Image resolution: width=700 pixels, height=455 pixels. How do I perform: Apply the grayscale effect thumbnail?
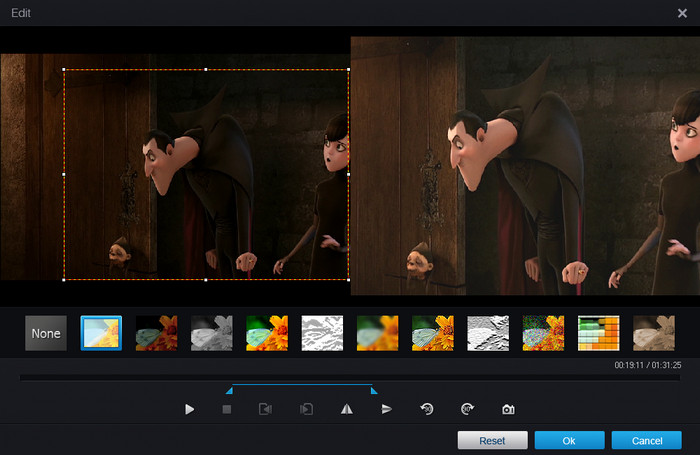212,333
